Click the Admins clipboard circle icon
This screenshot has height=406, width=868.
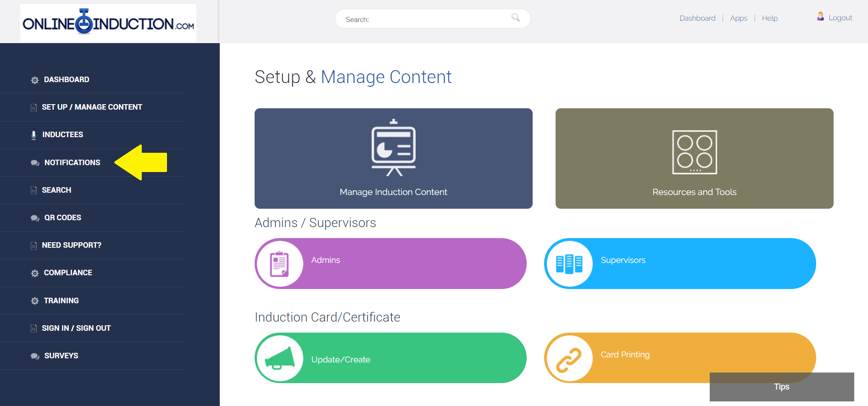pos(279,264)
